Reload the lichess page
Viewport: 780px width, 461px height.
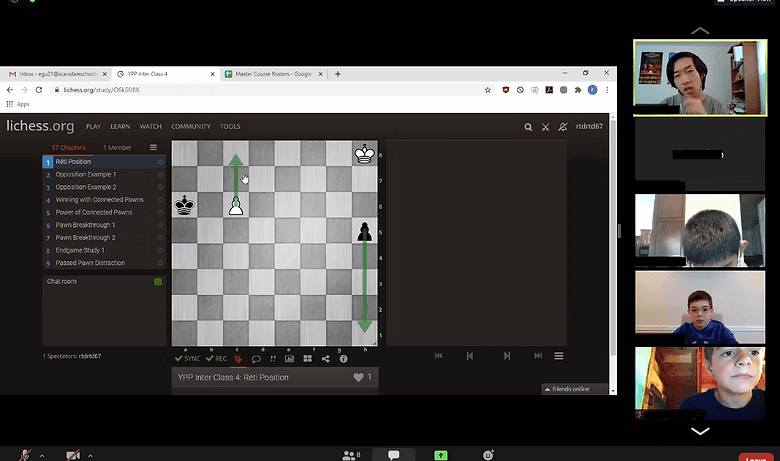tap(39, 90)
